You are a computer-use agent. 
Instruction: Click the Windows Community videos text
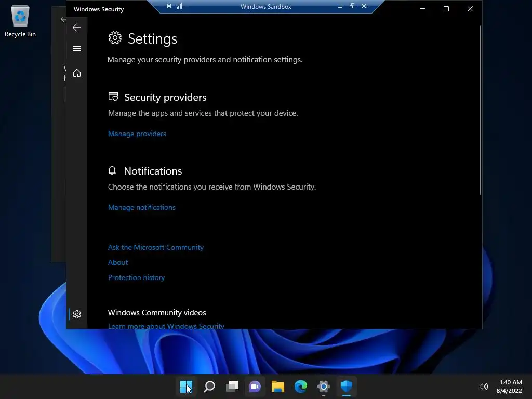pyautogui.click(x=157, y=312)
